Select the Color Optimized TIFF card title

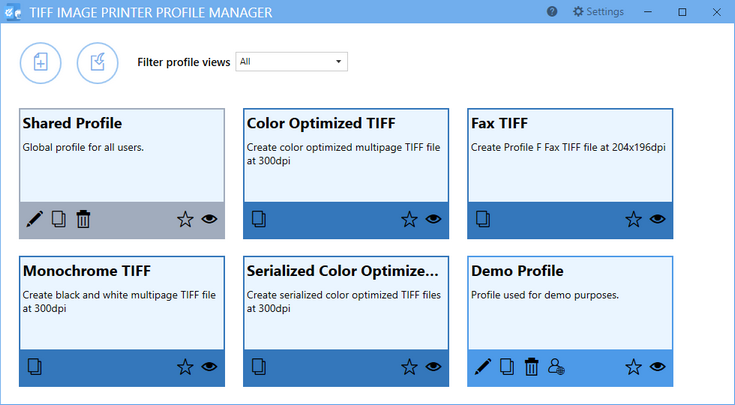[x=321, y=123]
